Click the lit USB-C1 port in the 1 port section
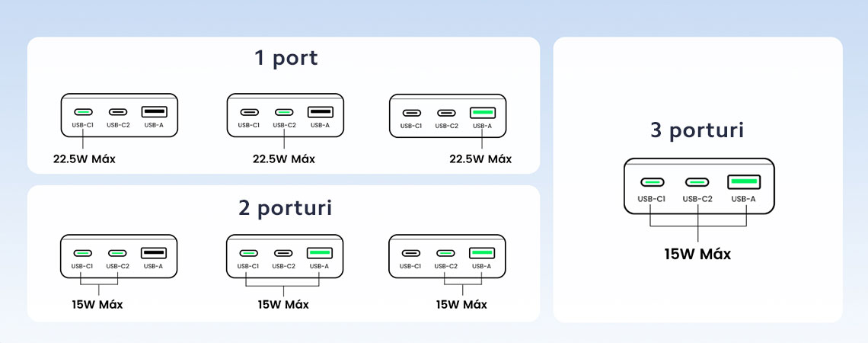 [83, 112]
